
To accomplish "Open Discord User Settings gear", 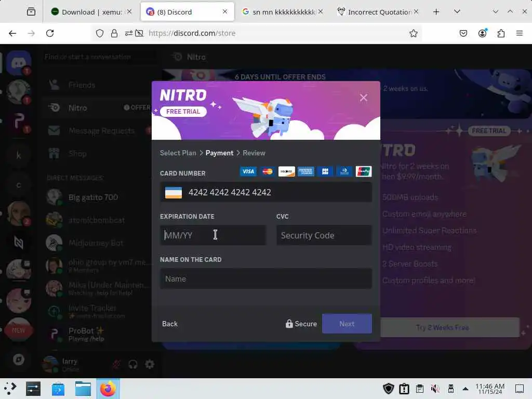I will tap(150, 364).
